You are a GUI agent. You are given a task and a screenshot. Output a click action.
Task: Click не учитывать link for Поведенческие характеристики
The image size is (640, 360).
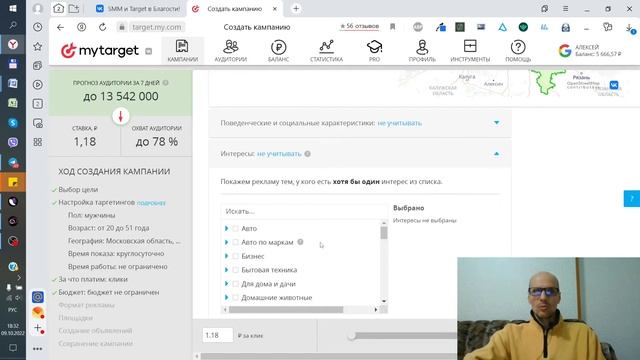(x=400, y=123)
